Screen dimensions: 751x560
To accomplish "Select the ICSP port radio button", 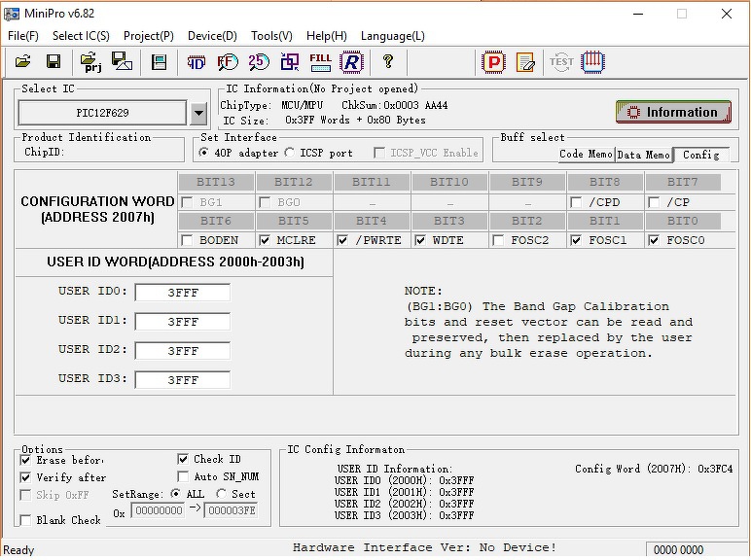I will click(x=289, y=153).
